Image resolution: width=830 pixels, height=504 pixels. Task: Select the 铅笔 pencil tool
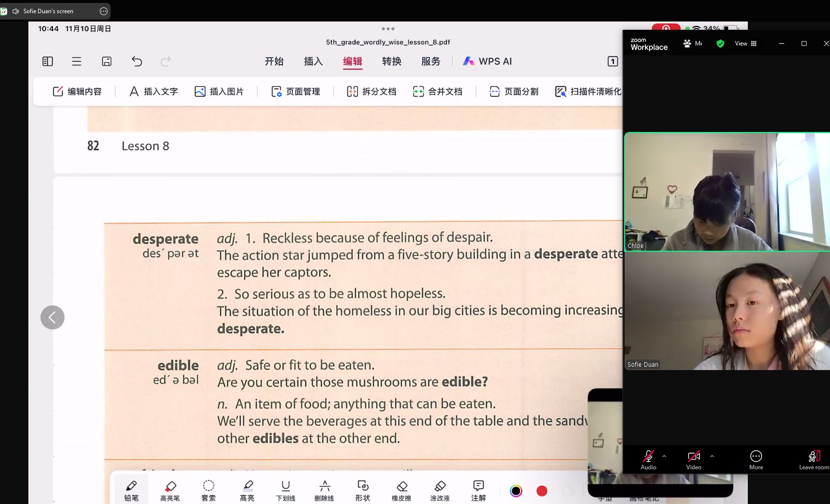pyautogui.click(x=131, y=490)
